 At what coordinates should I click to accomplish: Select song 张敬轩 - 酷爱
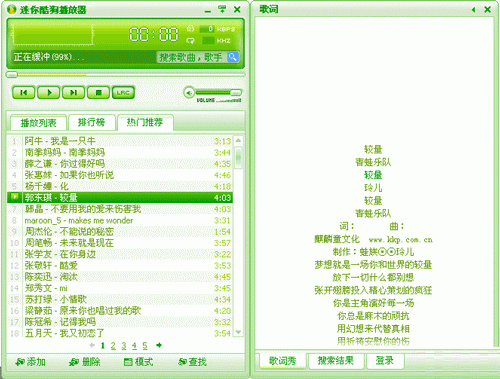click(120, 266)
